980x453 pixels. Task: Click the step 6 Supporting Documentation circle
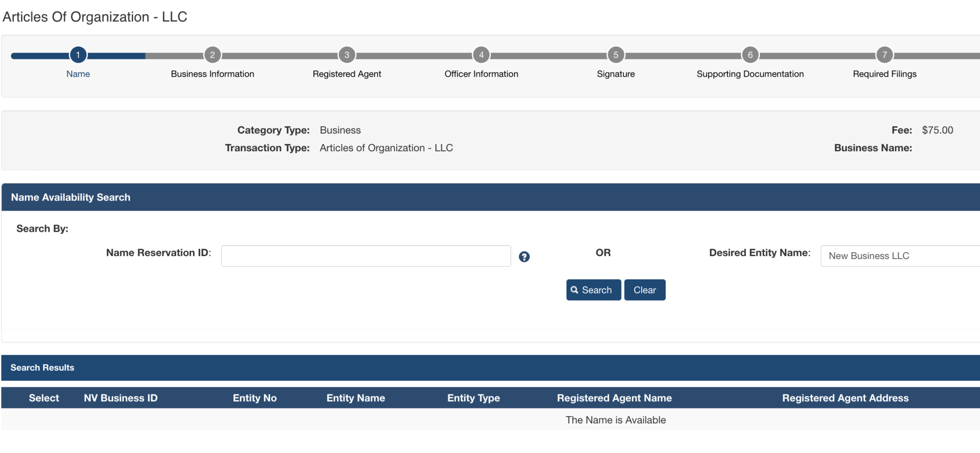pos(750,55)
